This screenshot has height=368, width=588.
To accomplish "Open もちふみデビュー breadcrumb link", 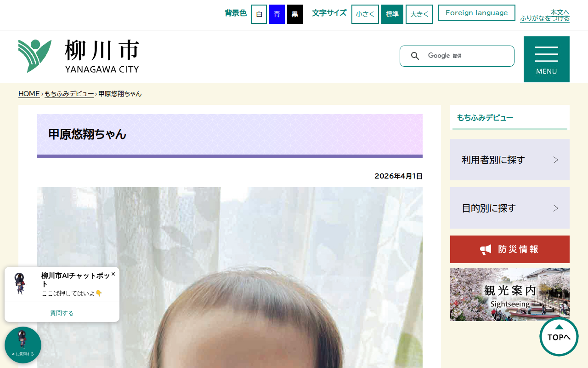I will [x=69, y=94].
